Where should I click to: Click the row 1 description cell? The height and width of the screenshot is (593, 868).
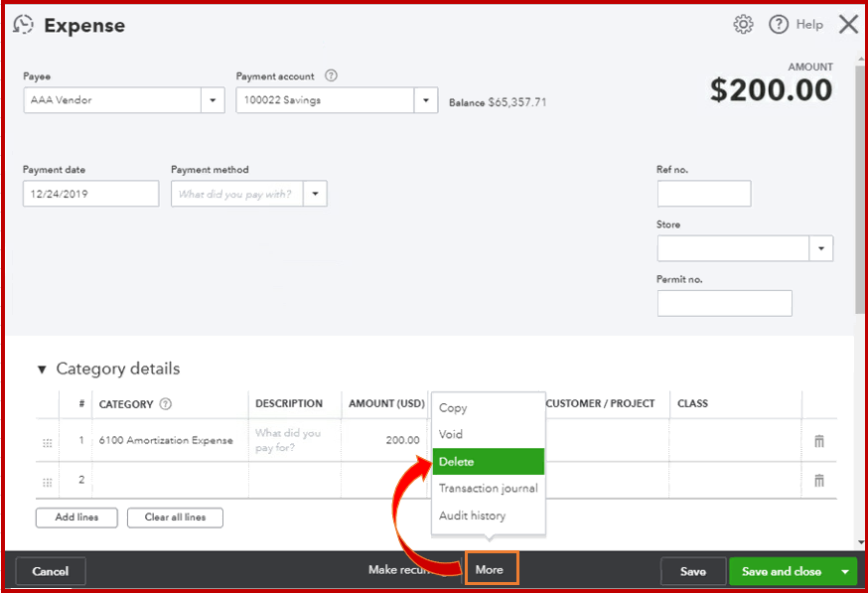[295, 440]
